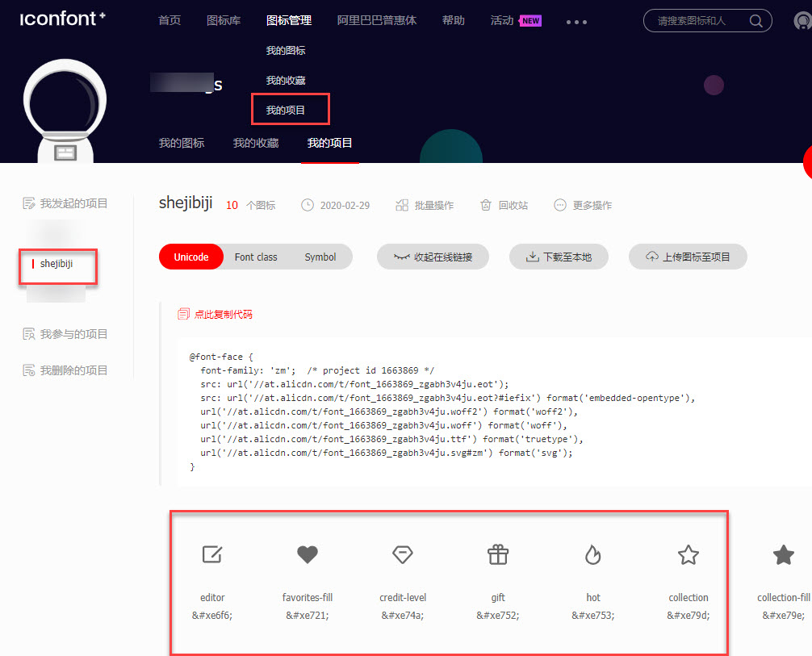Open 更多操作 more actions menu
Image resolution: width=812 pixels, height=656 pixels.
pos(583,206)
